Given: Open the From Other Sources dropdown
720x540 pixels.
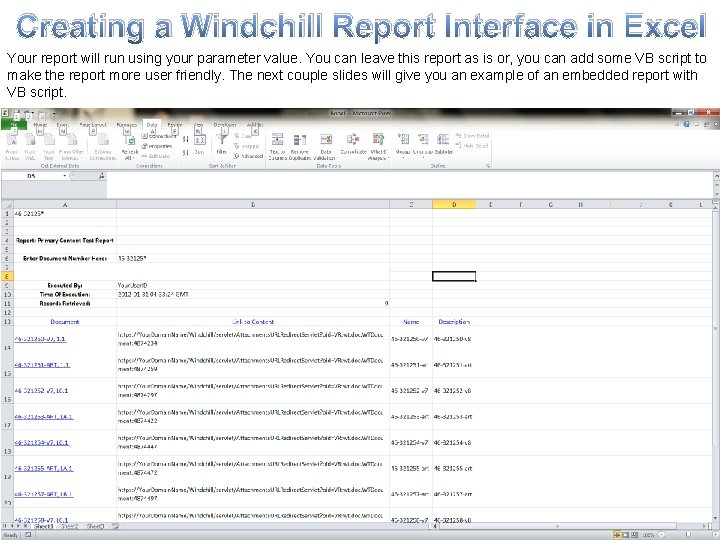Looking at the screenshot, I should pyautogui.click(x=72, y=147).
